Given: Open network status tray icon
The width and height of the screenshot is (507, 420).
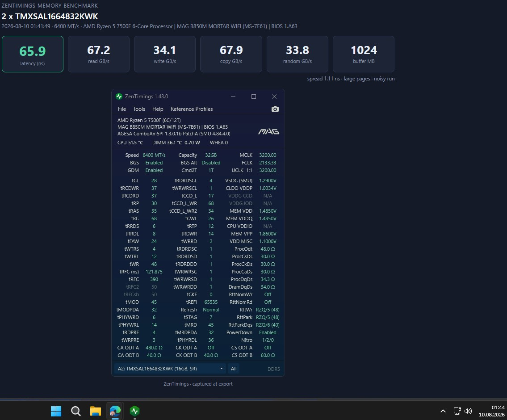Looking at the screenshot, I should (457, 411).
